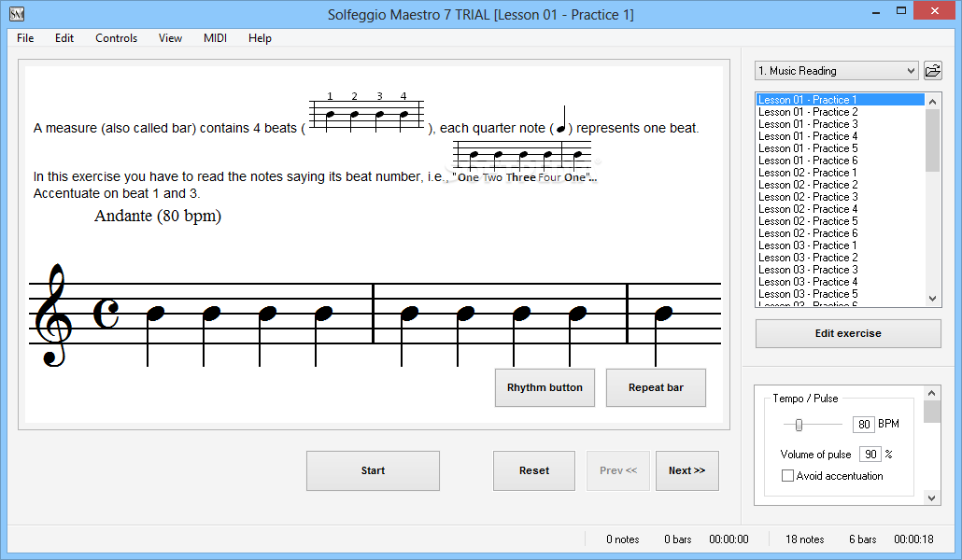
Task: Open the View menu
Action: tap(170, 38)
